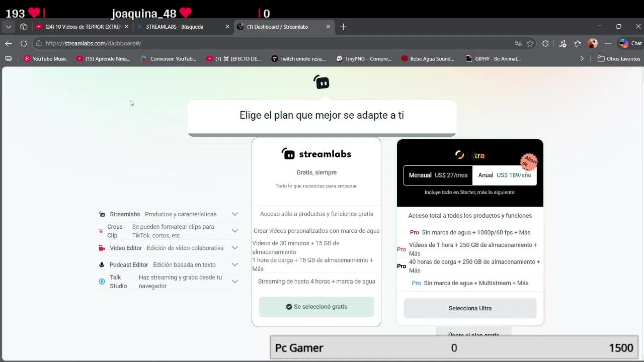Click 'Sin marca de agua + Multistream + Más'
The height and width of the screenshot is (362, 644).
tap(476, 283)
